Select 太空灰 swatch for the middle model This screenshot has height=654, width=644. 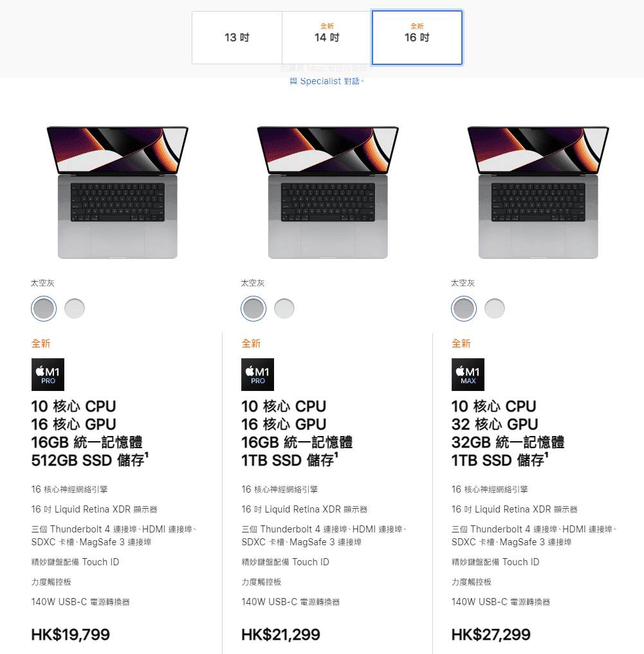pyautogui.click(x=253, y=309)
